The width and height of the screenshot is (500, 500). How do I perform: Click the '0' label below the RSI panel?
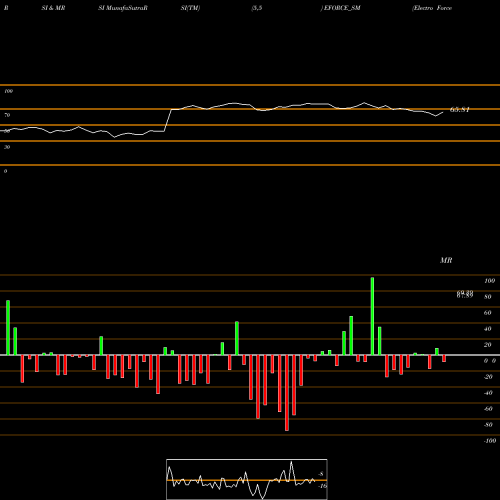tap(5, 171)
